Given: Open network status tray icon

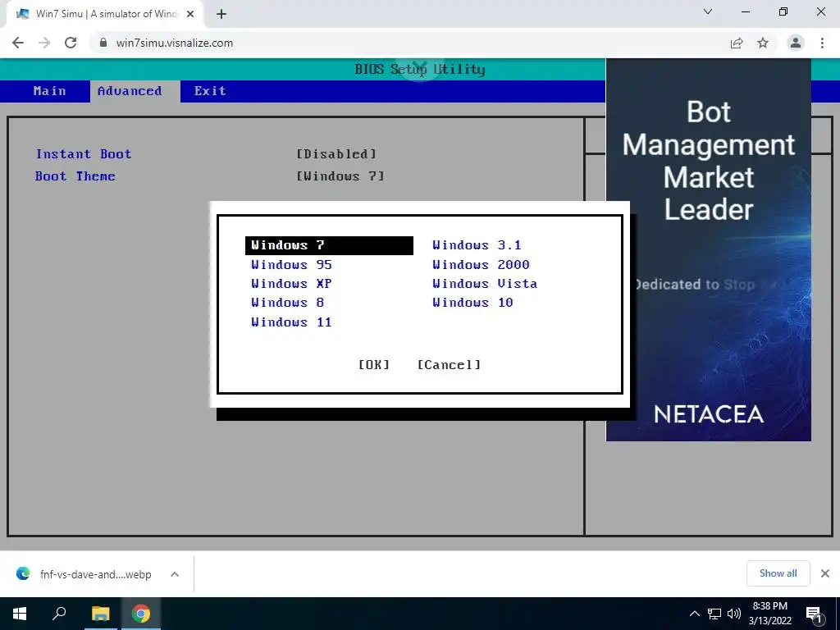Looking at the screenshot, I should pos(714,614).
